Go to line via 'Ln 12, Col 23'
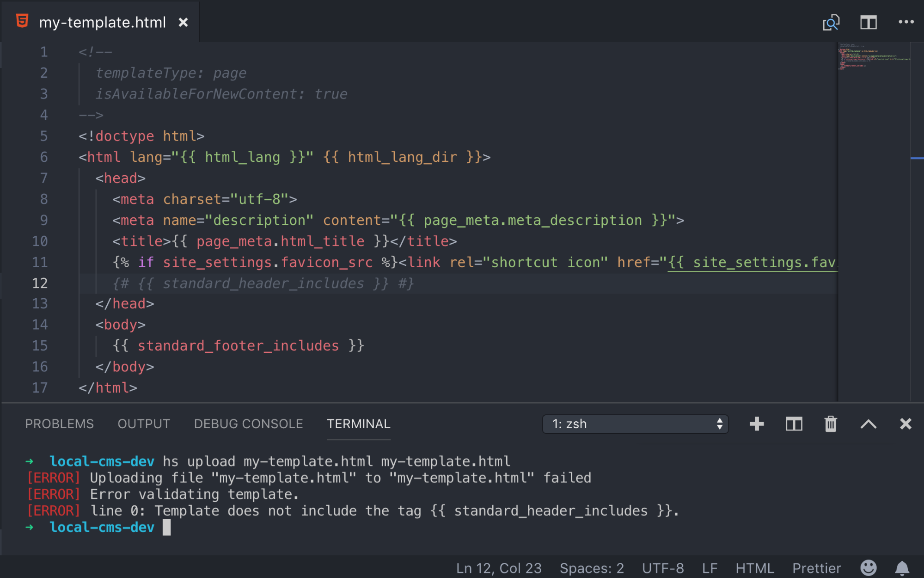 click(498, 568)
